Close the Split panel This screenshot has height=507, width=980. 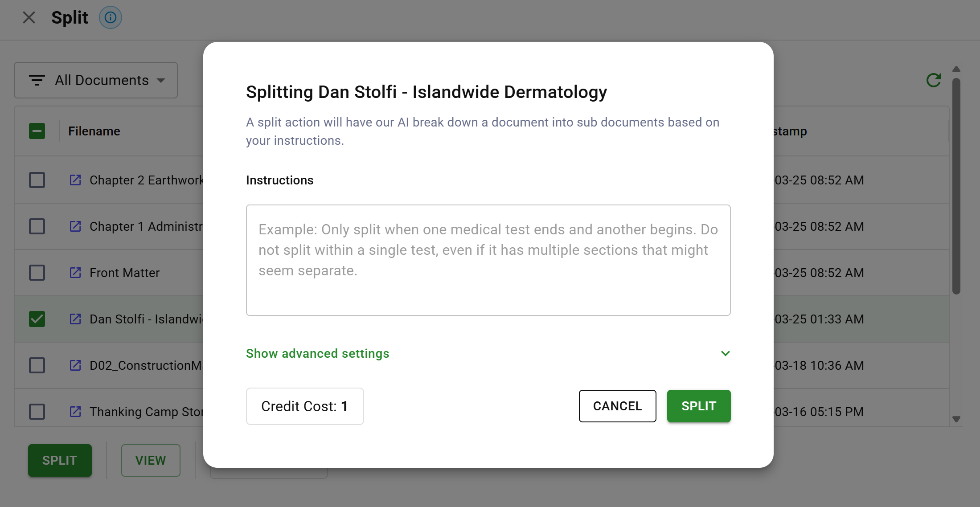29,17
